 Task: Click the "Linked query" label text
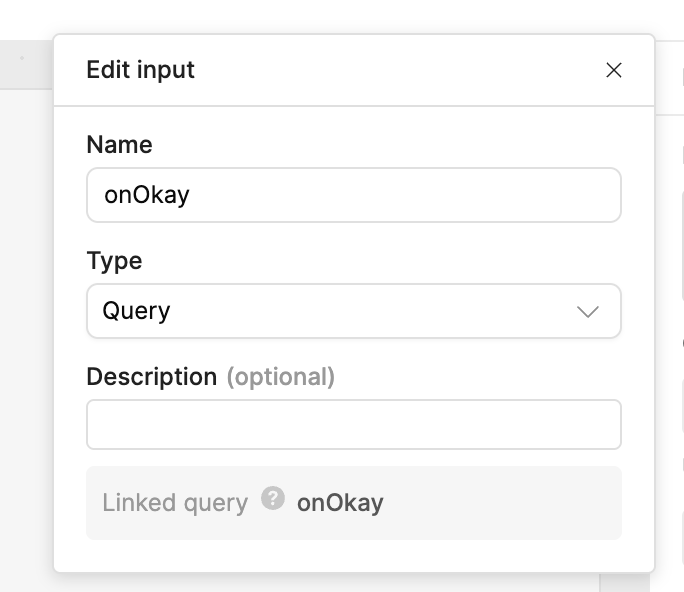175,502
